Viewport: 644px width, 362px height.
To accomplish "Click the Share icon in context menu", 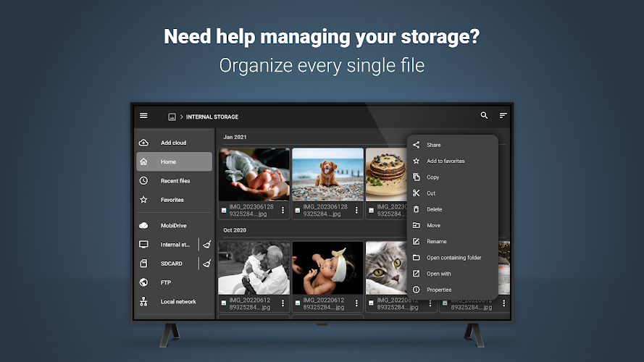I will coord(416,145).
